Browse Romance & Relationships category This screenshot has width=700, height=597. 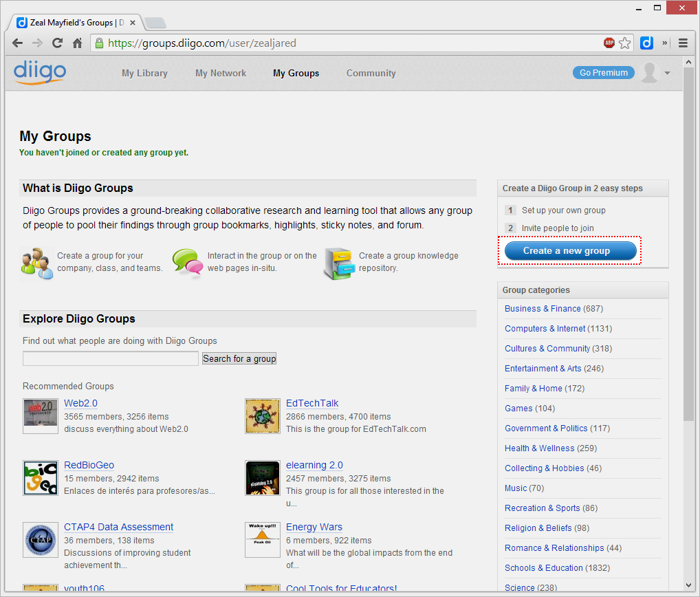(554, 548)
